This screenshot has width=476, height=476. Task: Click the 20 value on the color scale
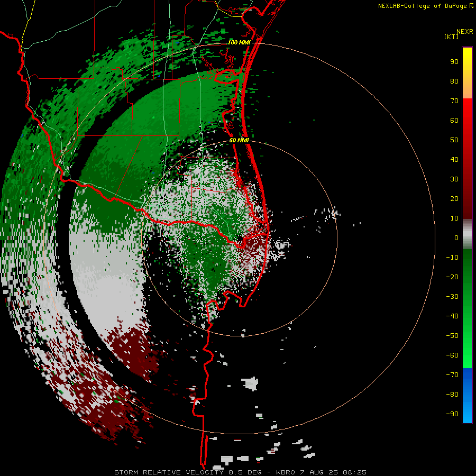point(454,198)
